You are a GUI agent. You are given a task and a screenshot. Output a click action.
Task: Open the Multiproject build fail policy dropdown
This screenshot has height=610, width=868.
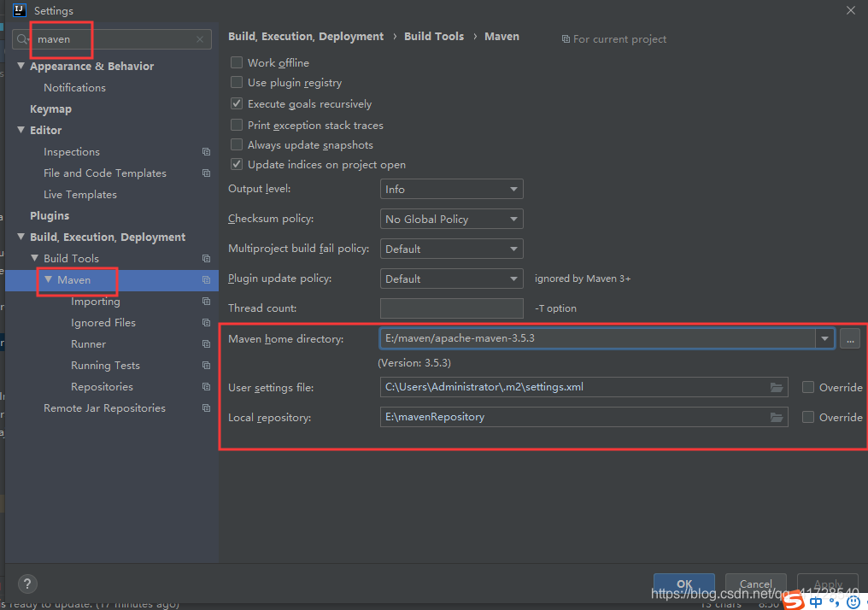coord(451,249)
